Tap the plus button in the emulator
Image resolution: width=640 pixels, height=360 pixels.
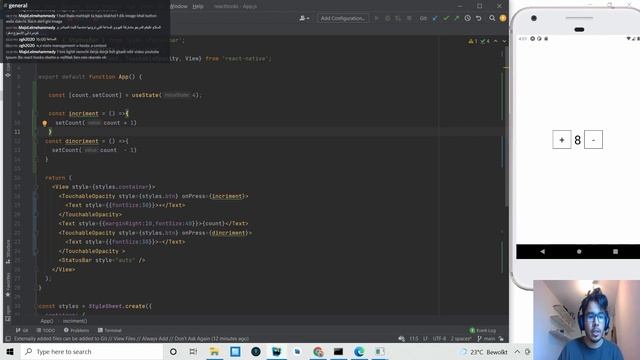coord(562,140)
